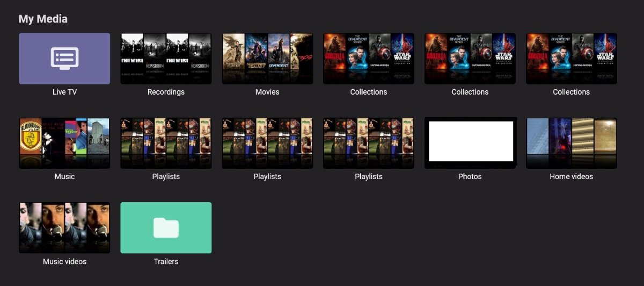This screenshot has width=644, height=286.
Task: Open the Movies library thumbnail
Action: click(x=267, y=59)
